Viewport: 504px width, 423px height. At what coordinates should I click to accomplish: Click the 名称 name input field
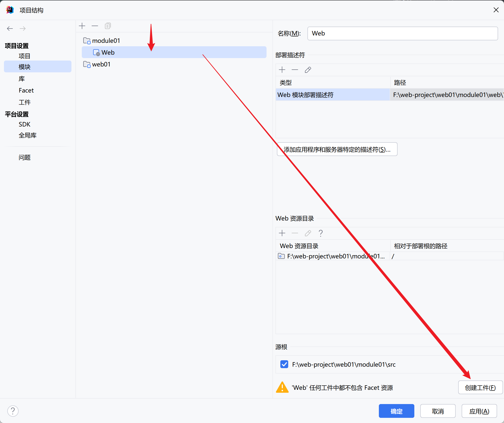pyautogui.click(x=402, y=33)
